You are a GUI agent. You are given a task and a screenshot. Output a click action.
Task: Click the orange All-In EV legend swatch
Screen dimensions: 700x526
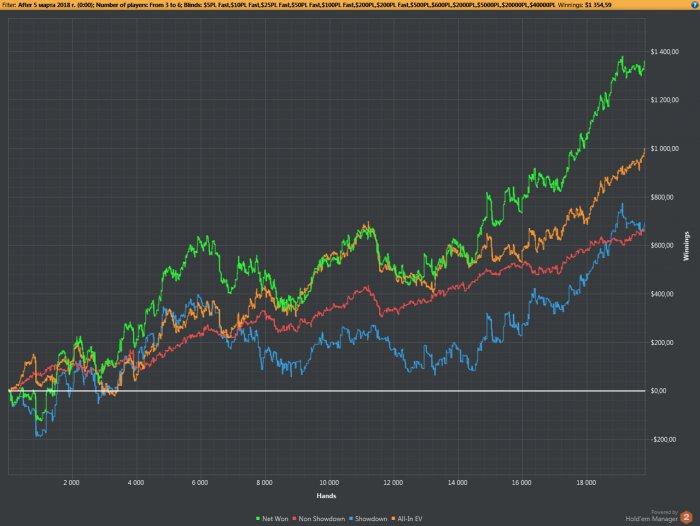pos(393,518)
